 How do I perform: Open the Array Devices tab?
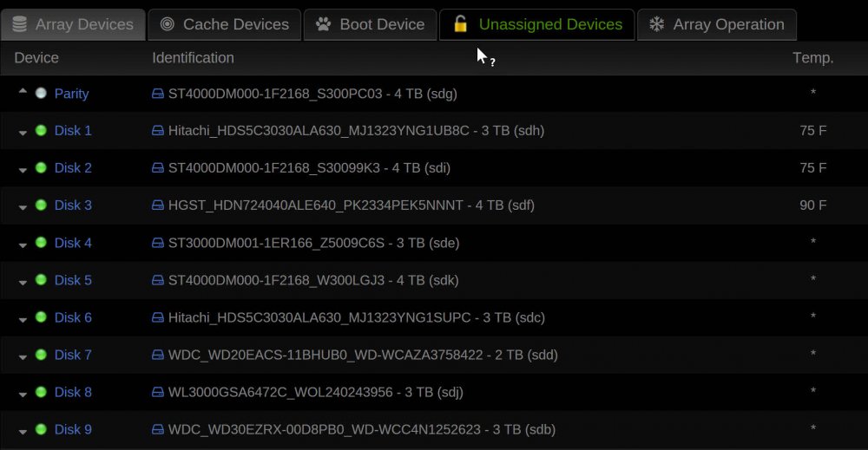[73, 24]
